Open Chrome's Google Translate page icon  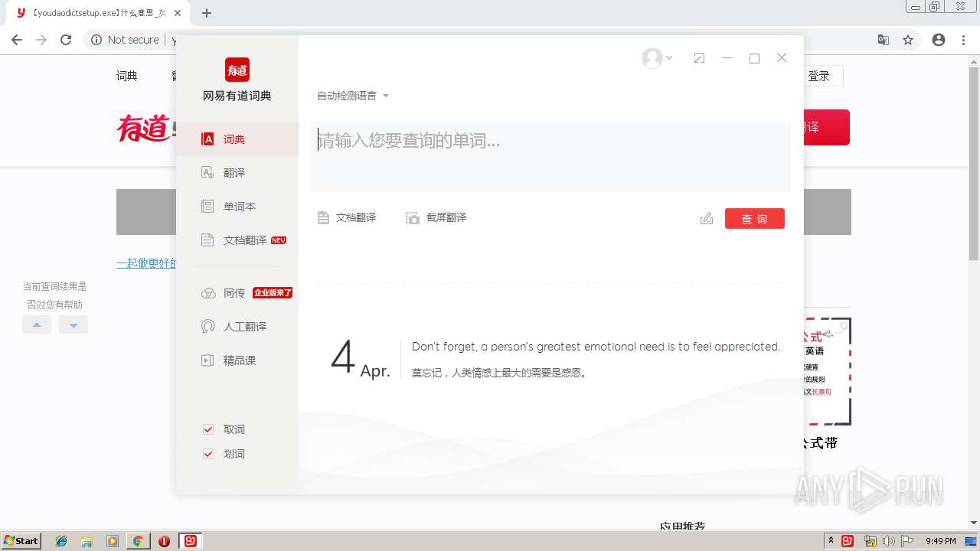pyautogui.click(x=884, y=40)
